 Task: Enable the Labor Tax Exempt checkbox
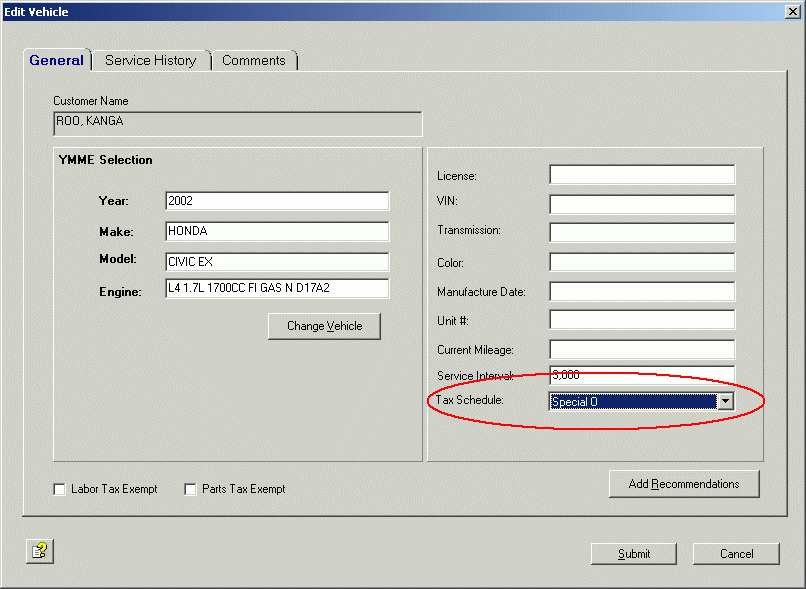pyautogui.click(x=60, y=489)
